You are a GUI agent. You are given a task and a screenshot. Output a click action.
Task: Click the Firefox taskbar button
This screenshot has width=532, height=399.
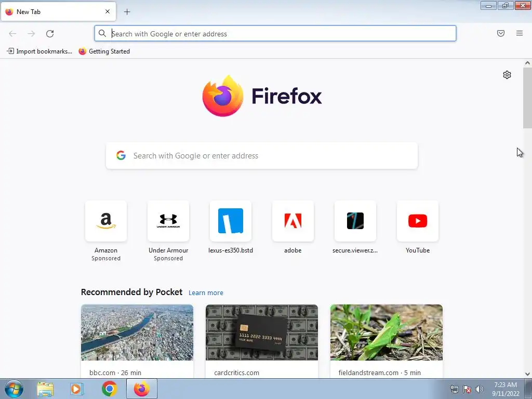[141, 389]
